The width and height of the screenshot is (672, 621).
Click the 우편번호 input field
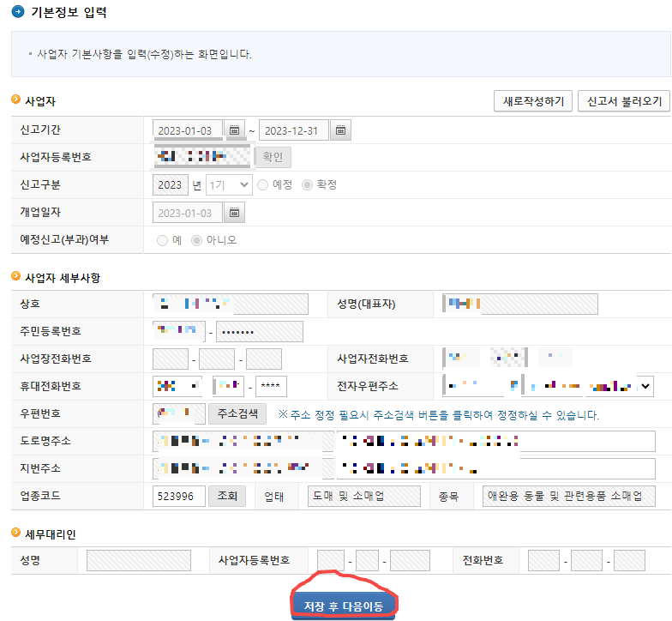coord(179,413)
